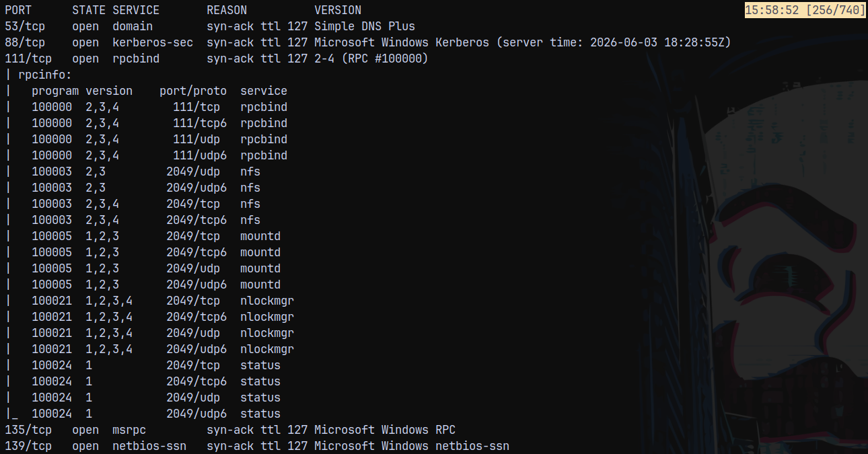
Task: Select the PORT column header
Action: [18, 10]
